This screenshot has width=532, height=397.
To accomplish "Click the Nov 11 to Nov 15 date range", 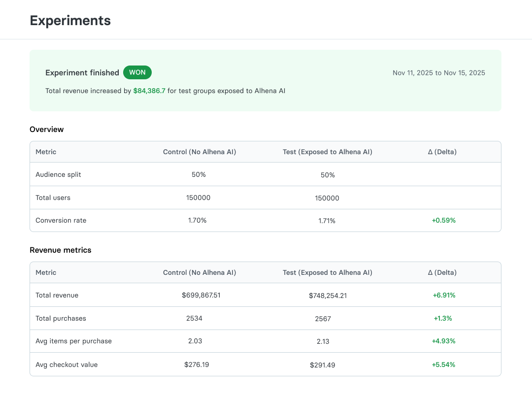I will 438,72.
